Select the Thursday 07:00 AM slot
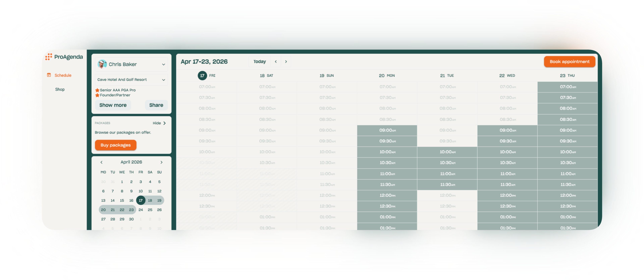Screen dimensions: 644x280 point(568,87)
